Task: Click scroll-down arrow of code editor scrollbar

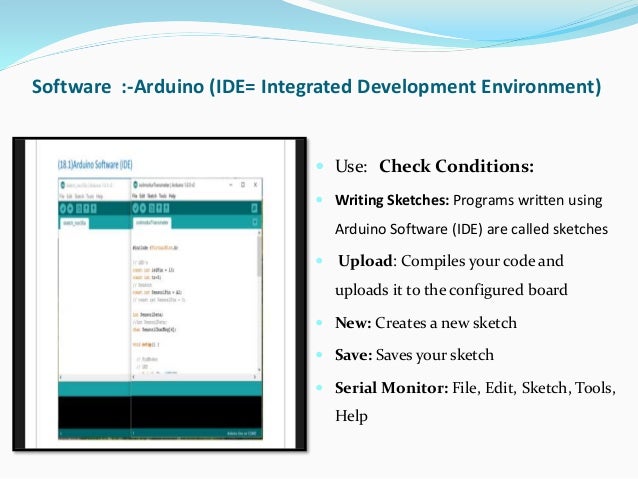Action: tap(259, 370)
